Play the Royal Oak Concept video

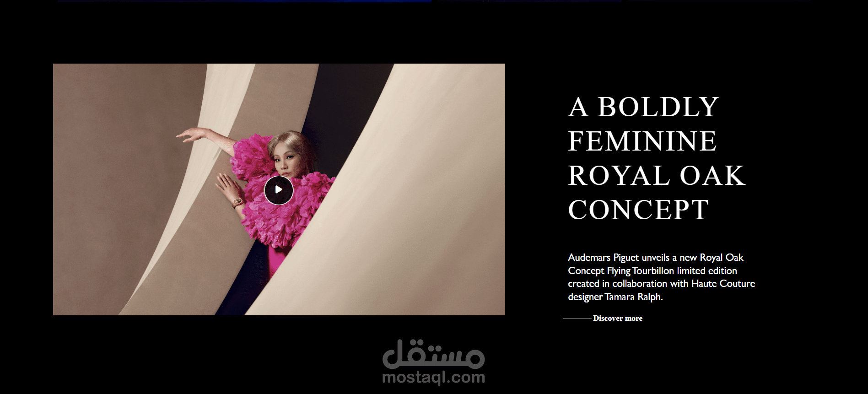click(x=279, y=190)
